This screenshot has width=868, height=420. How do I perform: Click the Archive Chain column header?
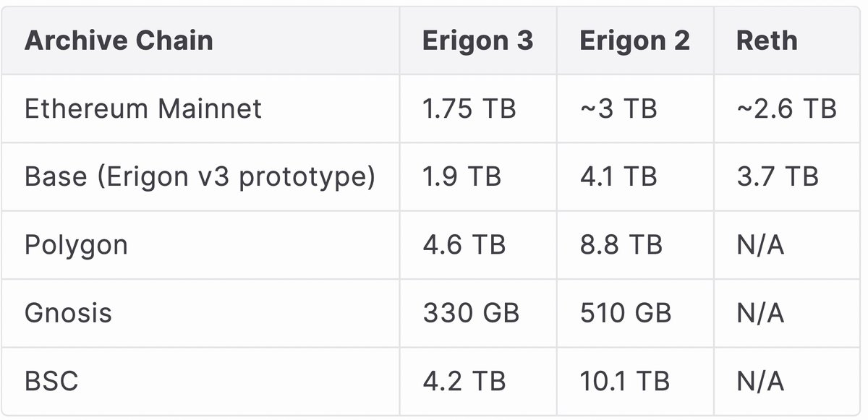pos(119,40)
